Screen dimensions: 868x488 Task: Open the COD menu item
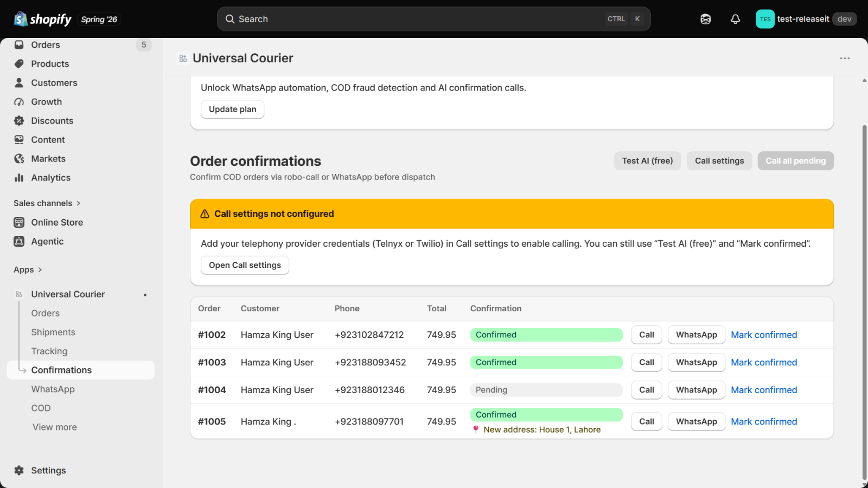[x=41, y=408]
